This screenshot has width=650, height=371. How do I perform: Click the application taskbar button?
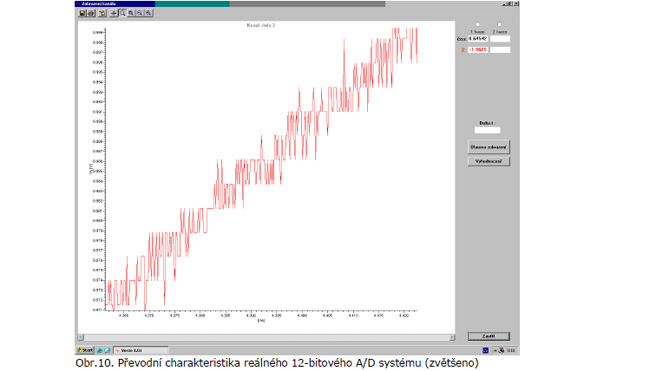(x=141, y=351)
